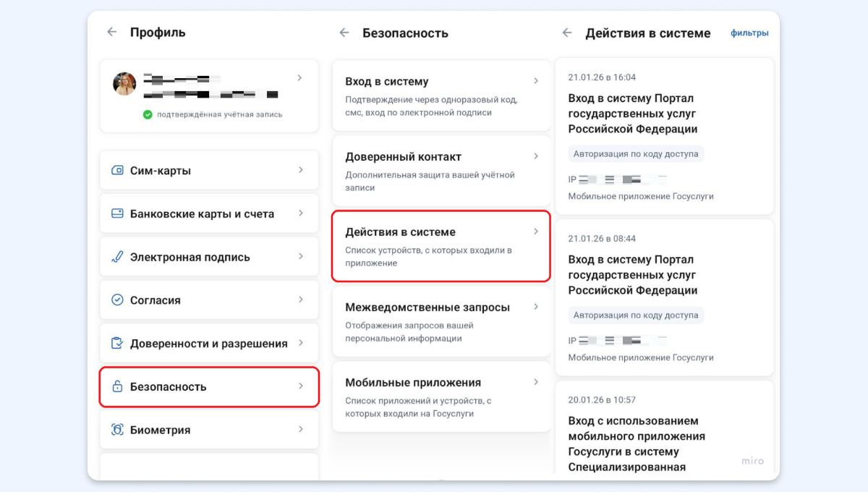Click the back arrow beside Безопасность header
Viewport: 868px width, 492px height.
point(344,33)
